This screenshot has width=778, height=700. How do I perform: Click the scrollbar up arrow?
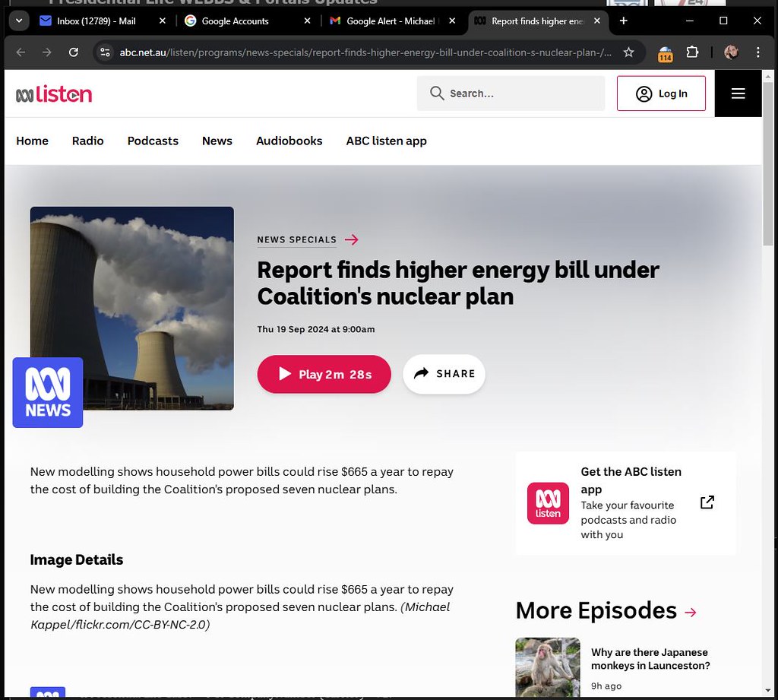768,77
